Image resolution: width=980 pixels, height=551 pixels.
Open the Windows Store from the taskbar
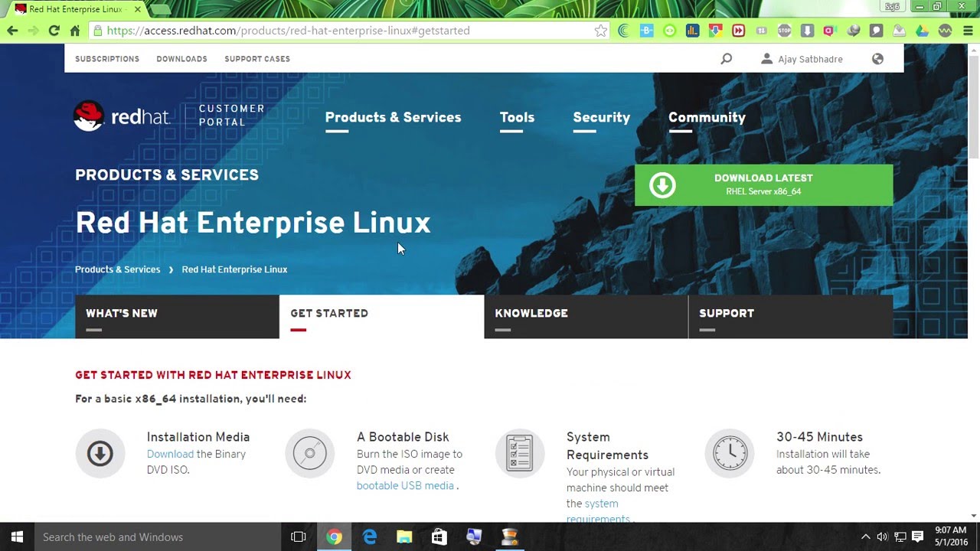coord(439,537)
